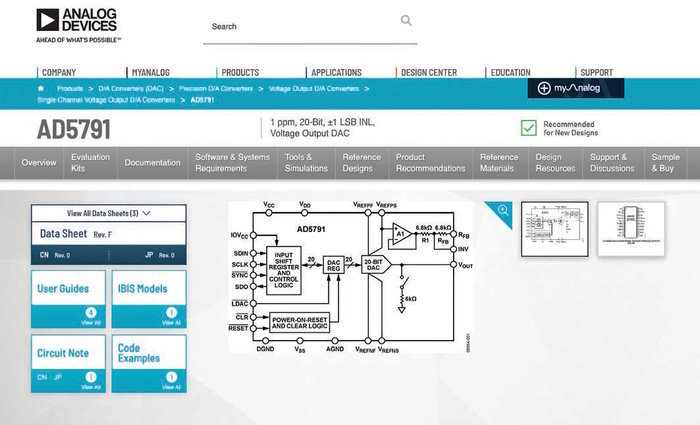Open the SUPPORT menu
The height and width of the screenshot is (425, 700).
(x=596, y=72)
